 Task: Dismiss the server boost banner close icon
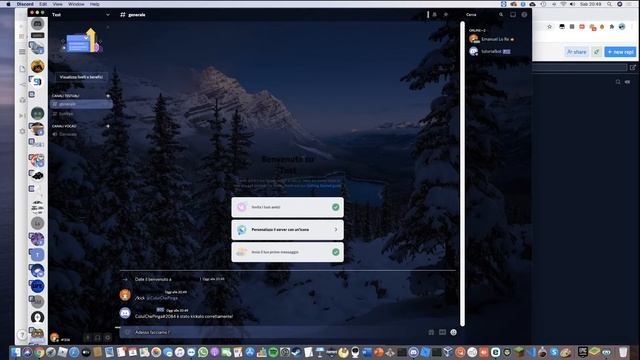click(108, 27)
